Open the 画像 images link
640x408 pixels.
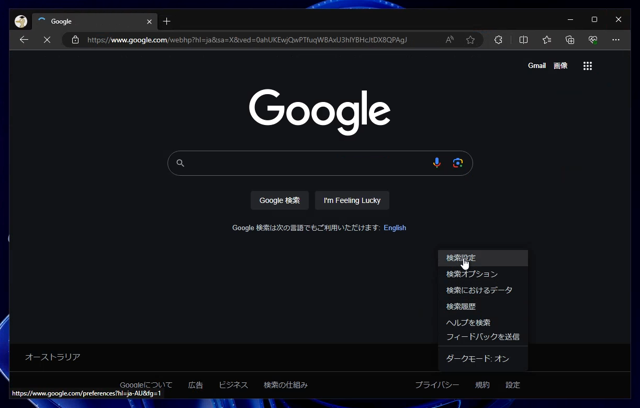(x=560, y=66)
